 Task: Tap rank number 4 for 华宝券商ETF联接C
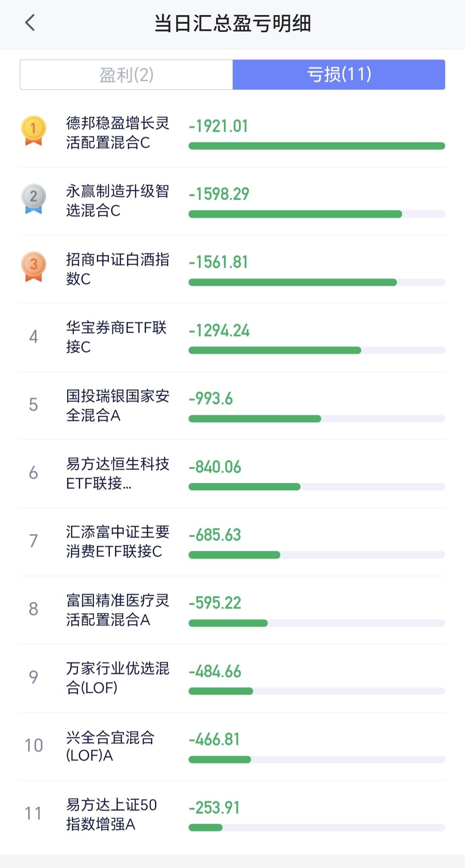[34, 337]
